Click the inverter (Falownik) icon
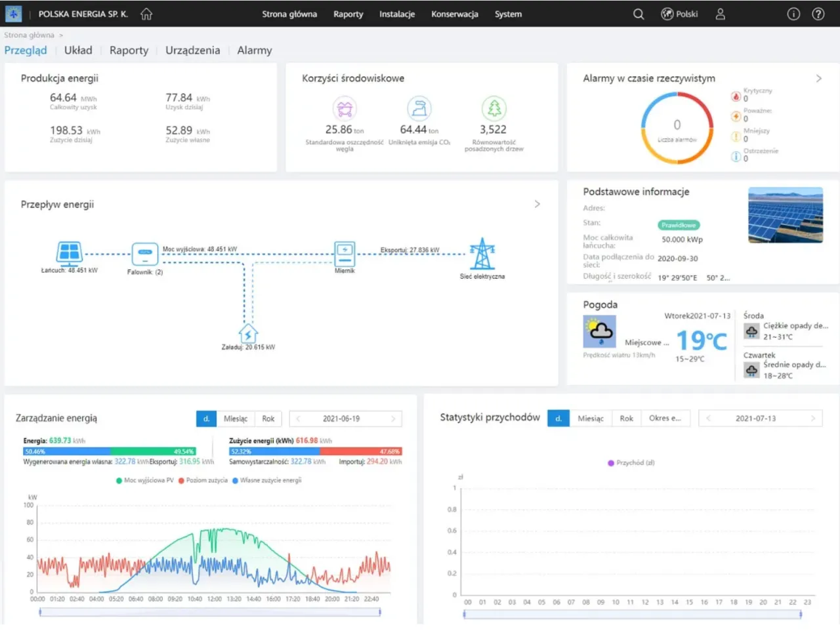Screen dimensions: 840x631 [x=144, y=253]
